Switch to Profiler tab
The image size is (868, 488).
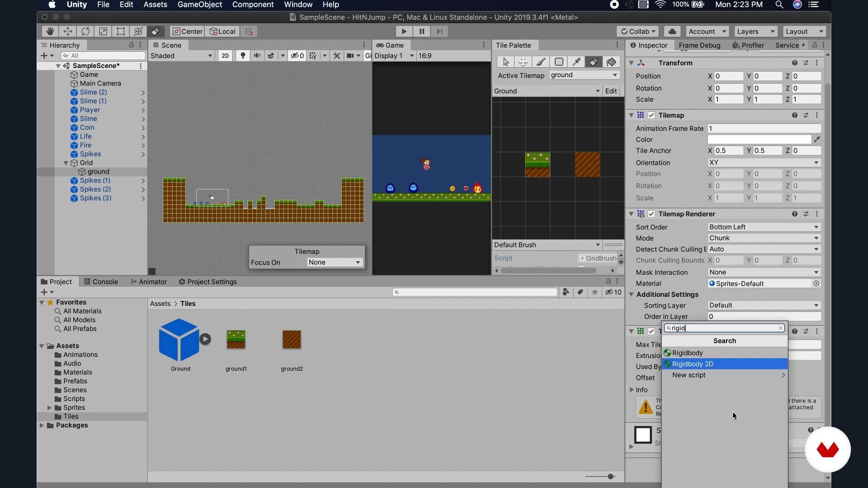[748, 45]
